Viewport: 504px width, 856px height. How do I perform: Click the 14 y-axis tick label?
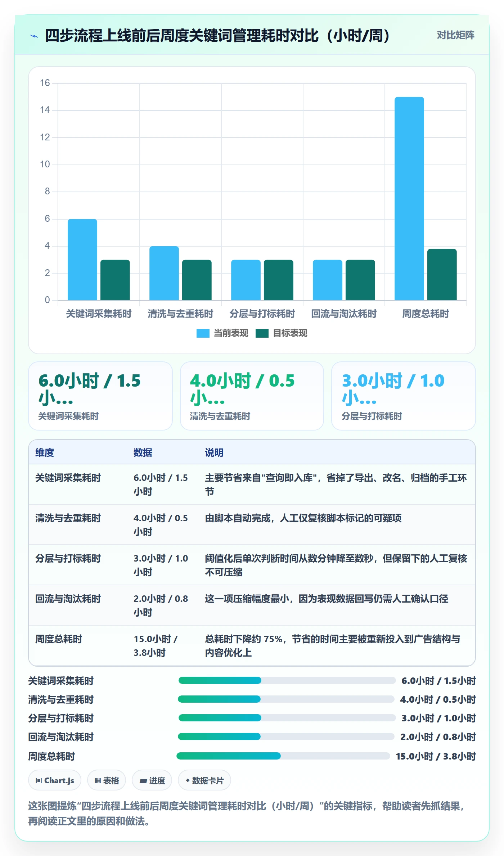[x=45, y=110]
